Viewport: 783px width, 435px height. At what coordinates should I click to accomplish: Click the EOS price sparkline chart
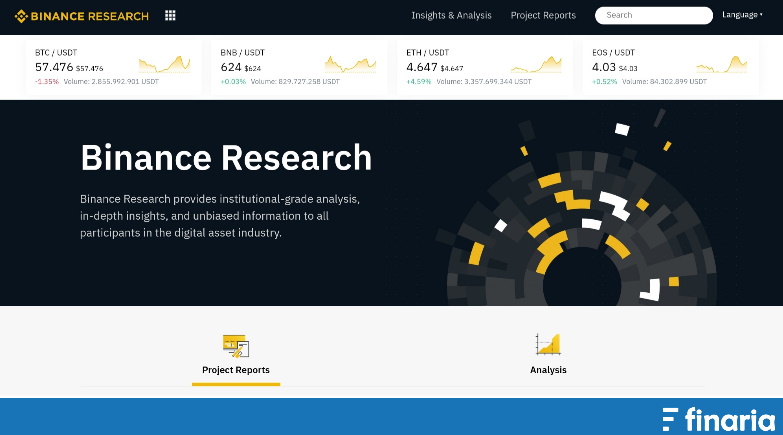point(722,64)
